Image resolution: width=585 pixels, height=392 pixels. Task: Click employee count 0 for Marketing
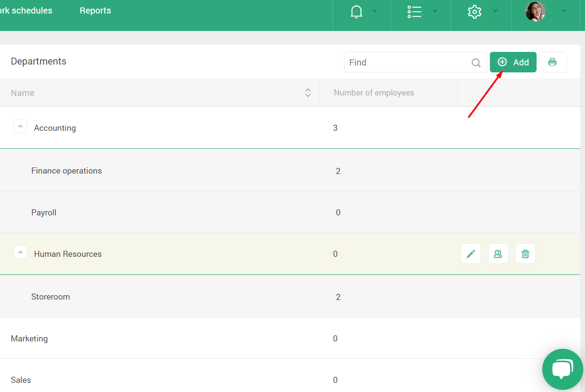point(335,338)
